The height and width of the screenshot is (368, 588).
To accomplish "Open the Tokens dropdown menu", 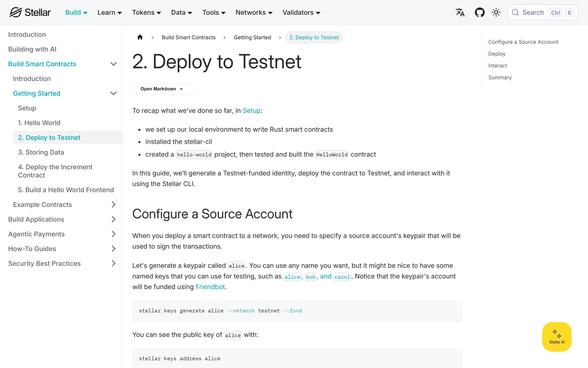I will (146, 13).
